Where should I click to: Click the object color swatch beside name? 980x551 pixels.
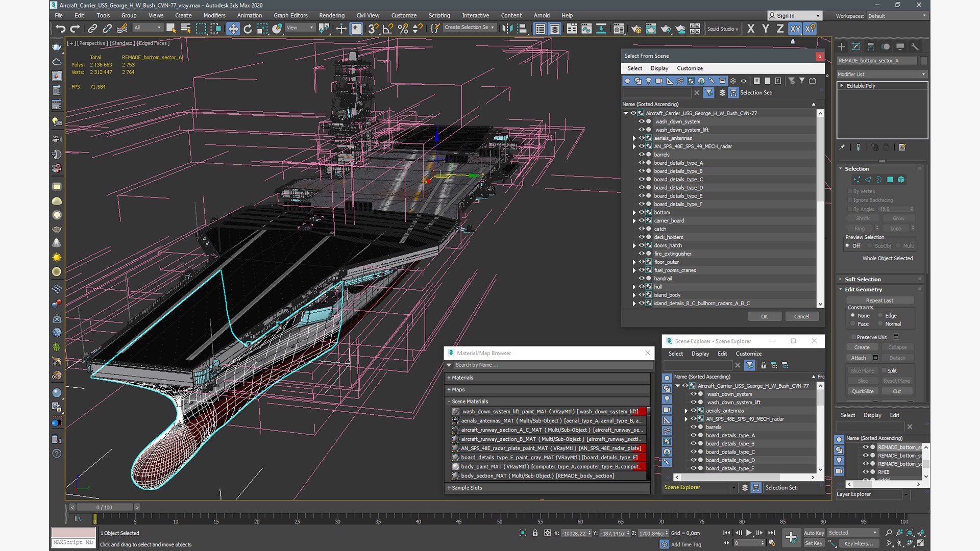(x=923, y=61)
